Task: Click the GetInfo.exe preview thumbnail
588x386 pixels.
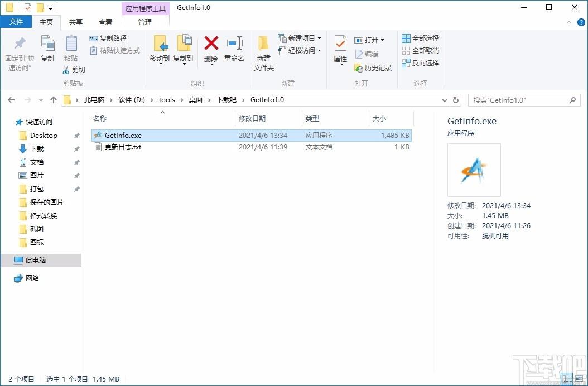Action: tap(474, 170)
